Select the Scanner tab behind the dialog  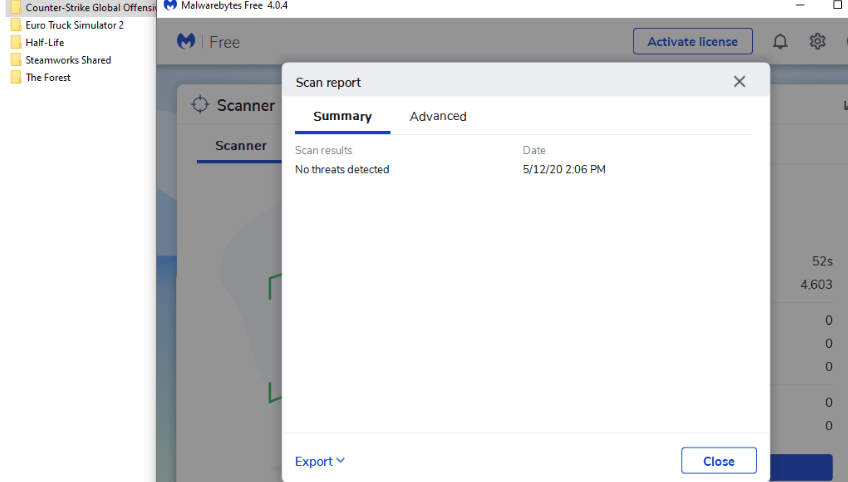(x=241, y=146)
